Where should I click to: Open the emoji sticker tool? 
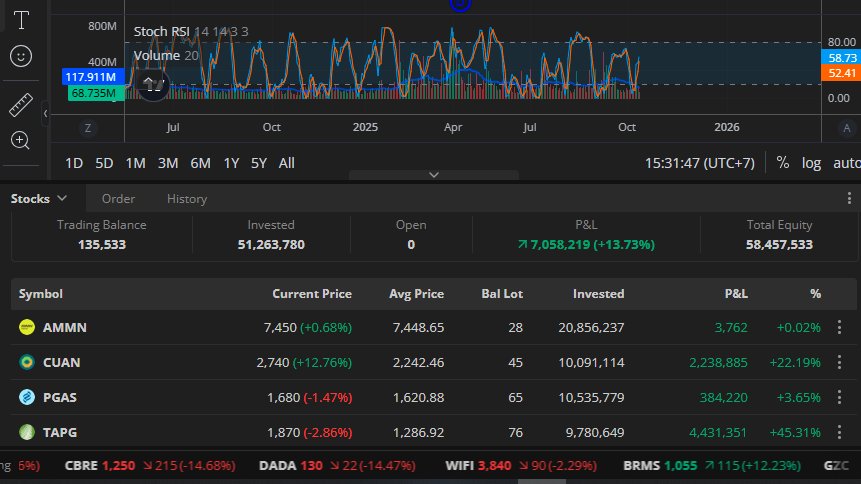(21, 56)
